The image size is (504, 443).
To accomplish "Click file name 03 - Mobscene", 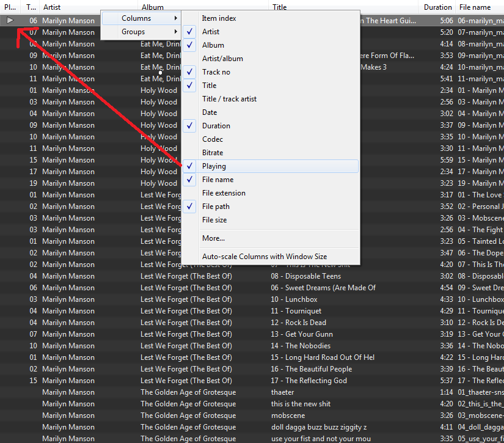I will coord(481,218).
